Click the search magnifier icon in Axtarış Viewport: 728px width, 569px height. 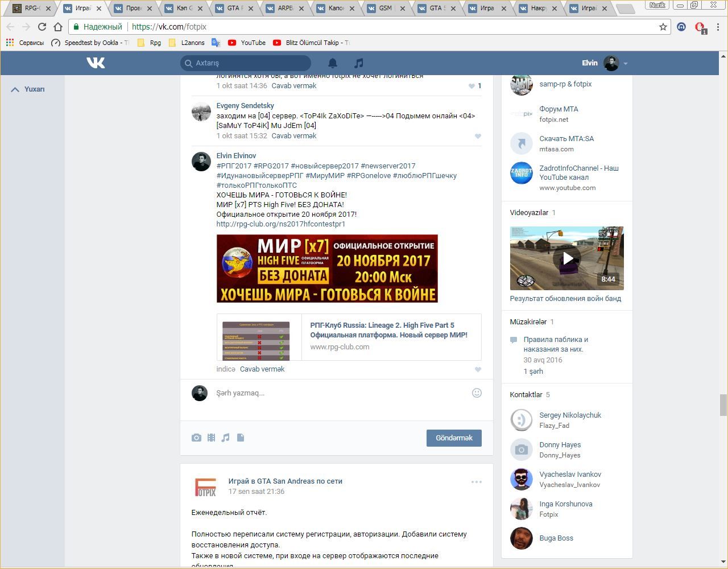(x=188, y=63)
